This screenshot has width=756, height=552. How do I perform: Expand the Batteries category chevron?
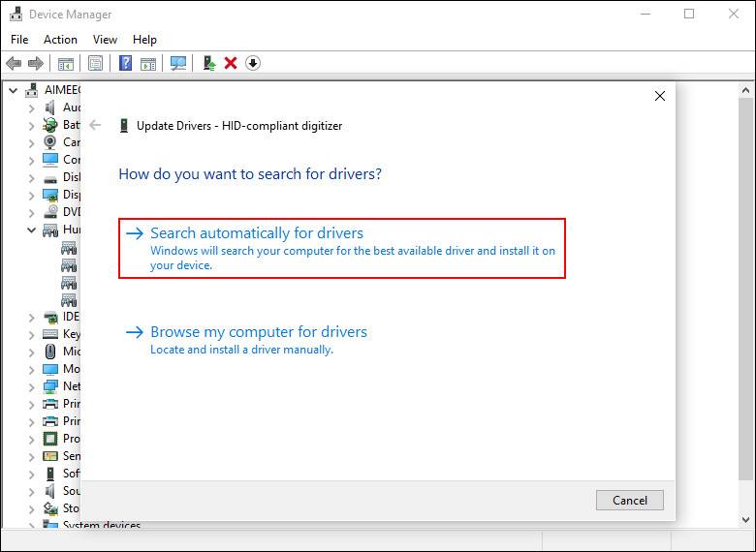(x=31, y=125)
